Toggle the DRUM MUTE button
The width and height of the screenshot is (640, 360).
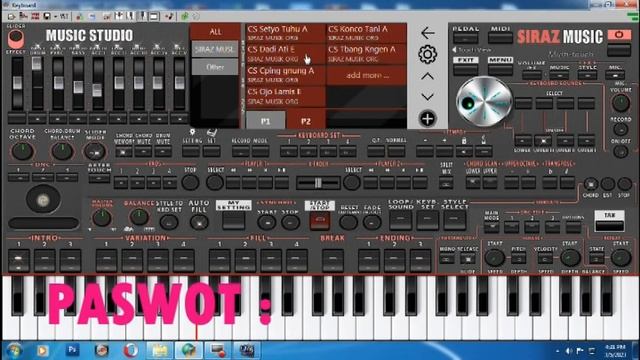pos(163,152)
